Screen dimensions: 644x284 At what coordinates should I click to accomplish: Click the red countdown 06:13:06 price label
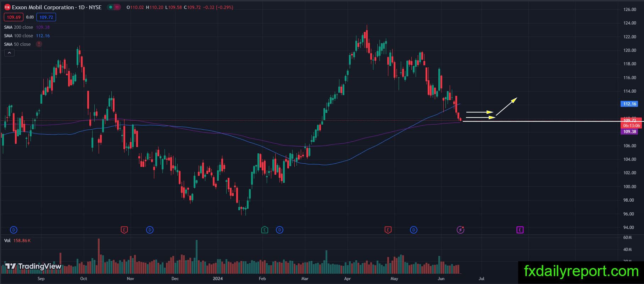(x=631, y=126)
